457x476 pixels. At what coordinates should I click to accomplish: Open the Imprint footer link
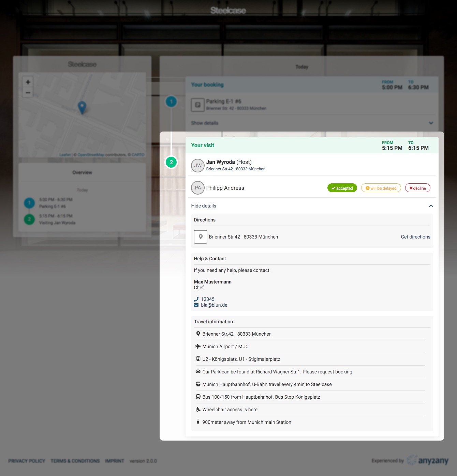tap(115, 461)
